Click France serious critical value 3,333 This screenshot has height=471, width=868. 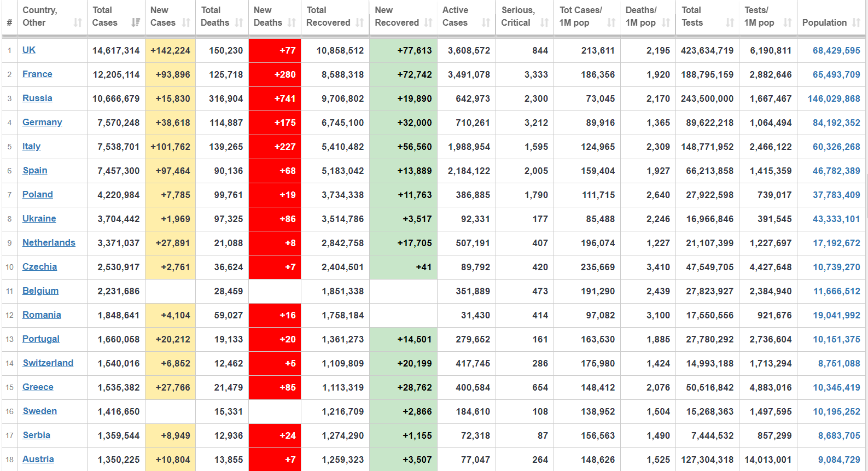536,74
